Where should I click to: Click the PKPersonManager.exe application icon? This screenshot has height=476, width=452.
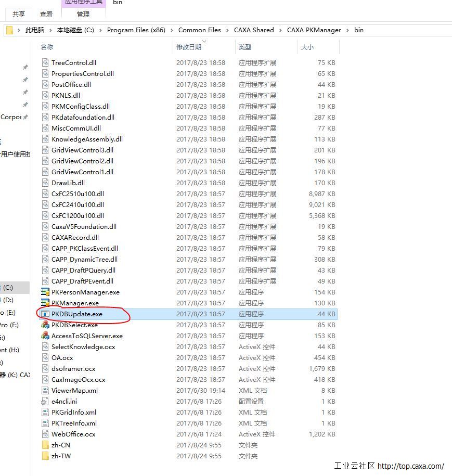tap(45, 292)
